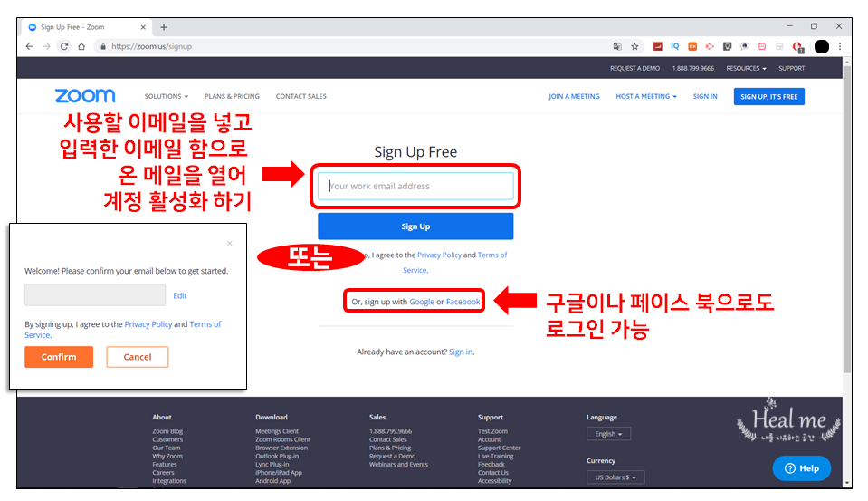Click the browser forward arrow
The height and width of the screenshot is (501, 868).
(x=46, y=46)
